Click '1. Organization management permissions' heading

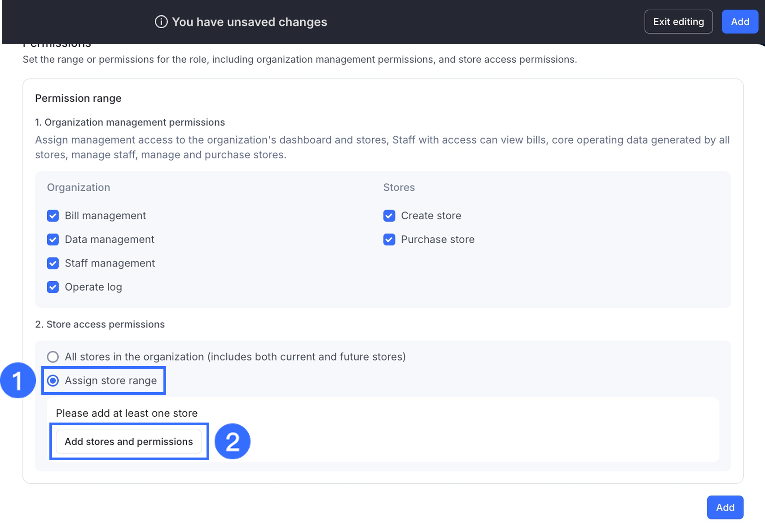tap(130, 122)
